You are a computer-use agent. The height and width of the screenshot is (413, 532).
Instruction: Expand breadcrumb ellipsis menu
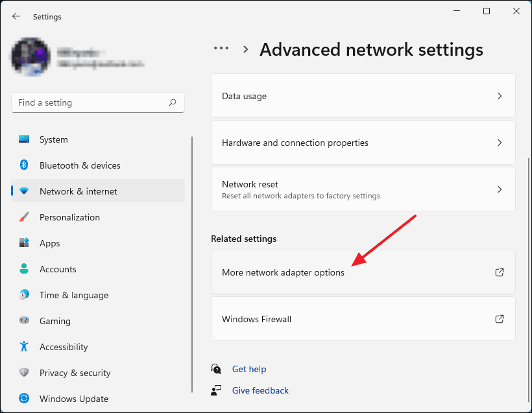click(221, 49)
